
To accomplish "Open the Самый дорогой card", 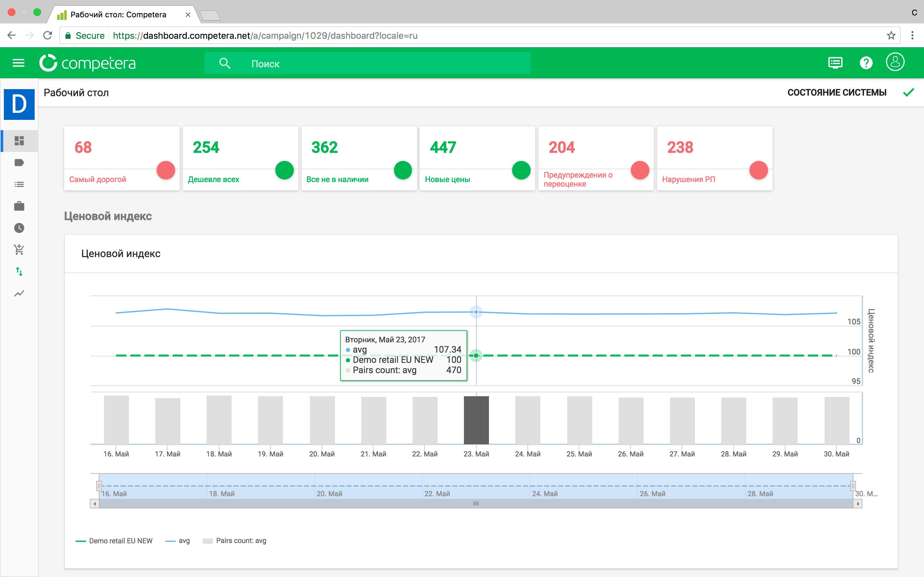I will tap(121, 158).
